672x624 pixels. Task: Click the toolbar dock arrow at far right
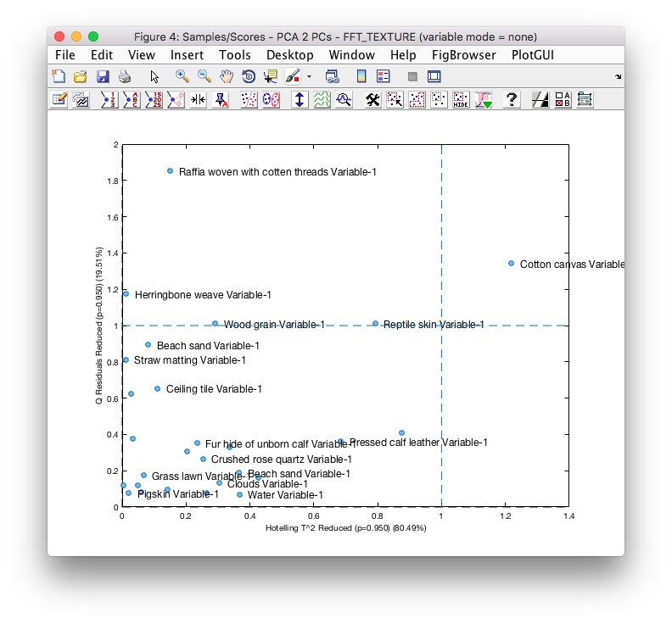[x=618, y=76]
